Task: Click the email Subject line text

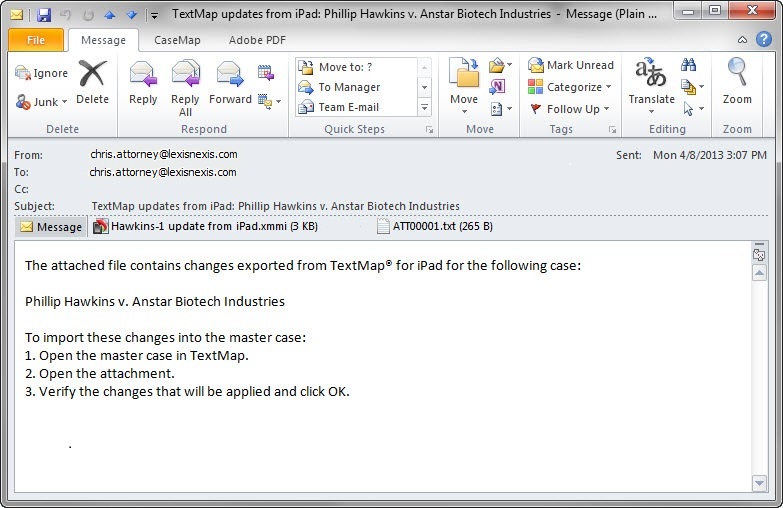Action: click(x=276, y=206)
